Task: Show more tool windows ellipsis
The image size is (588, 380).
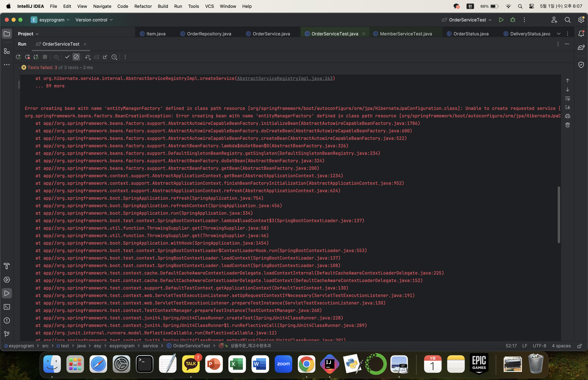Action: click(x=7, y=65)
